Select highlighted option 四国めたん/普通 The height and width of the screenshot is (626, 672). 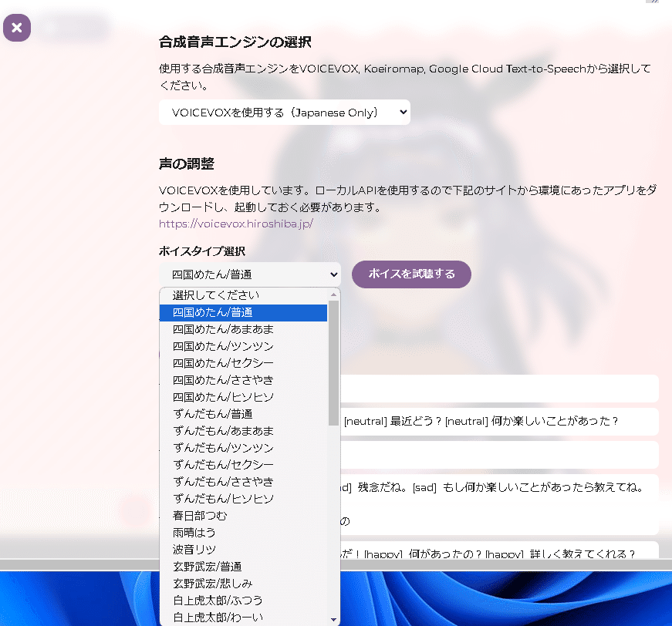point(244,312)
